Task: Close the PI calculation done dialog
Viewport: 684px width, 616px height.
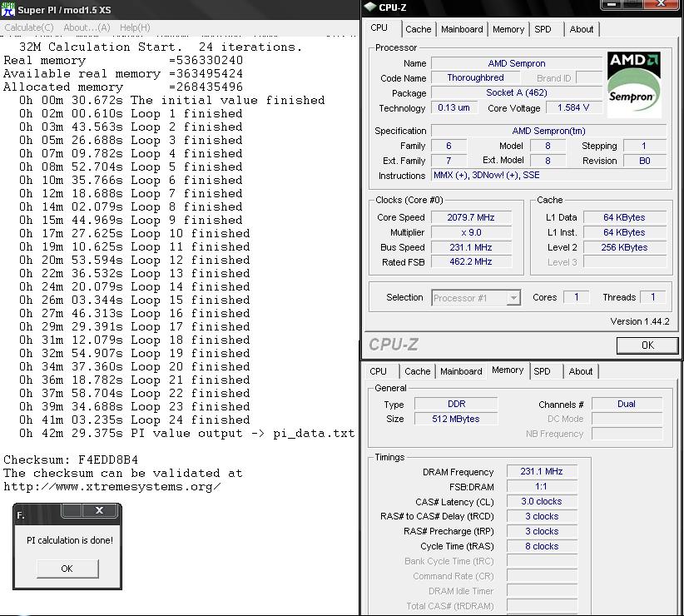Action: [100, 510]
